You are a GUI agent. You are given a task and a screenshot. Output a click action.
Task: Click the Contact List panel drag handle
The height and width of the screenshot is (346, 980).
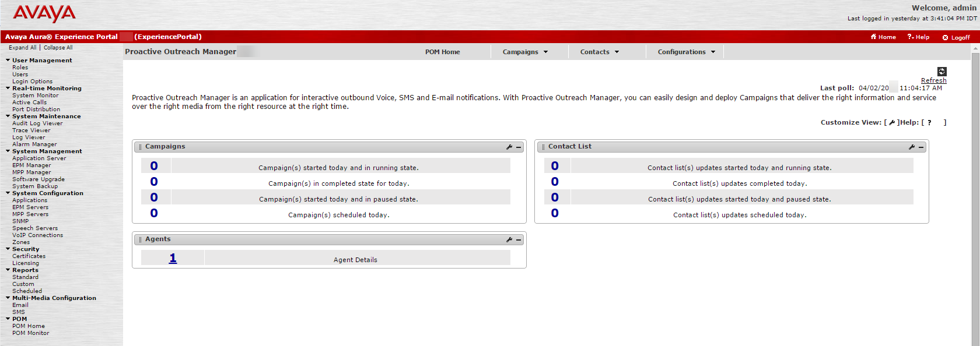pyautogui.click(x=543, y=147)
